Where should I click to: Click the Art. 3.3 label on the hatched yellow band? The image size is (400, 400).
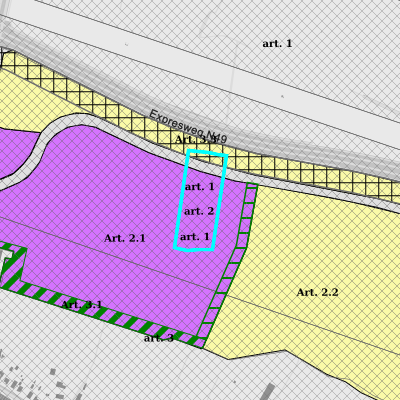(x=196, y=139)
